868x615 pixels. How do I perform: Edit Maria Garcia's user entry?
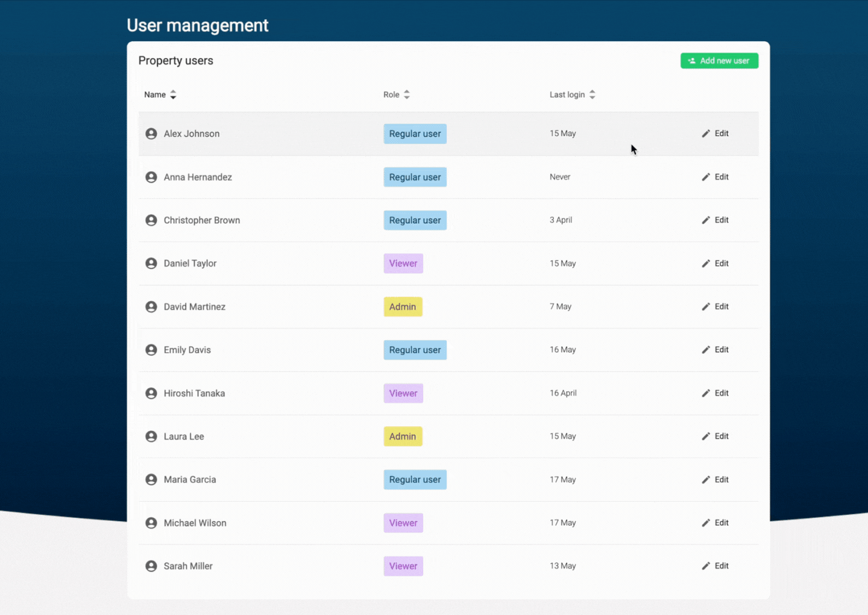[715, 479]
